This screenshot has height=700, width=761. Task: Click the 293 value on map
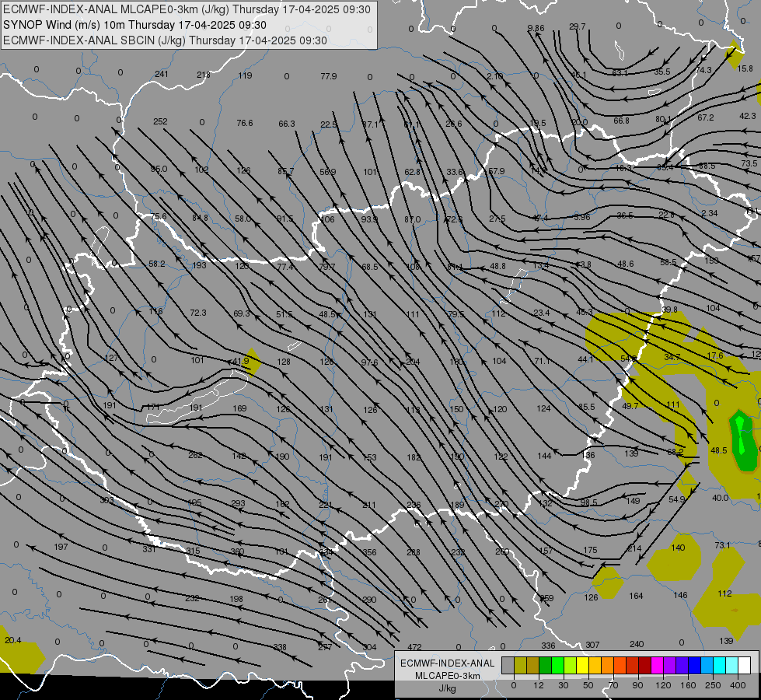(x=238, y=502)
